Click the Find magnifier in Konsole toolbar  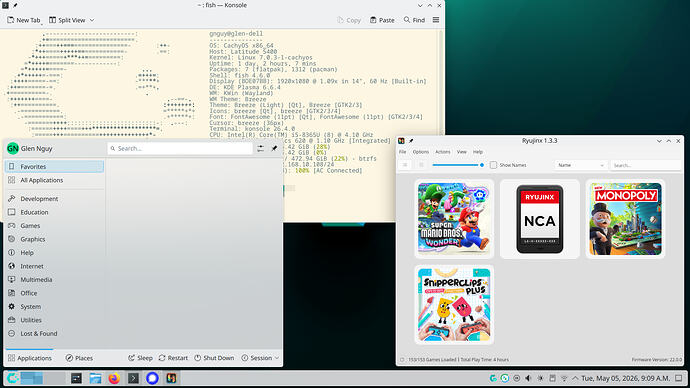[407, 20]
